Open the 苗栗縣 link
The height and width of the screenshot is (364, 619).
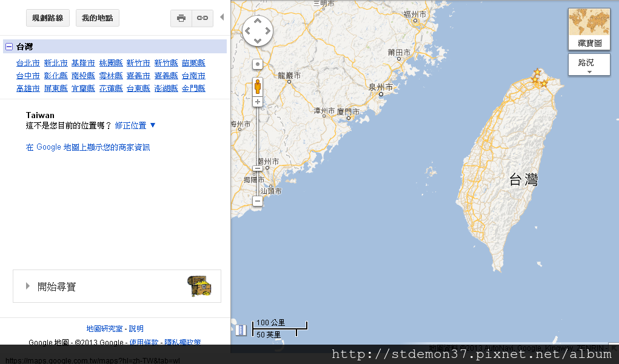(x=193, y=63)
